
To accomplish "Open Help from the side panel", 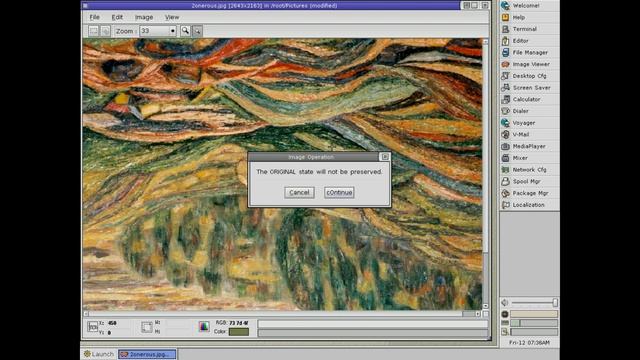I will tap(529, 18).
